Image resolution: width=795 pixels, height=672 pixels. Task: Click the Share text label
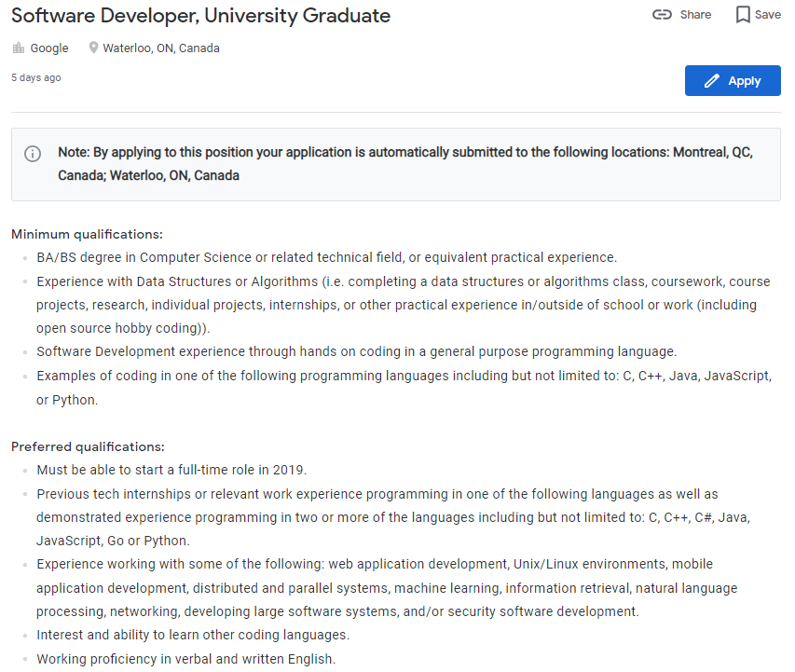point(695,15)
